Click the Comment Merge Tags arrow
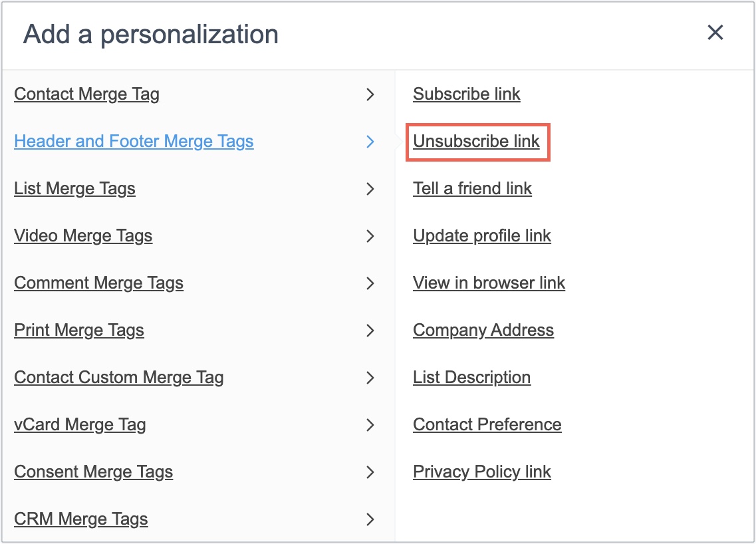The height and width of the screenshot is (544, 756). pos(370,283)
